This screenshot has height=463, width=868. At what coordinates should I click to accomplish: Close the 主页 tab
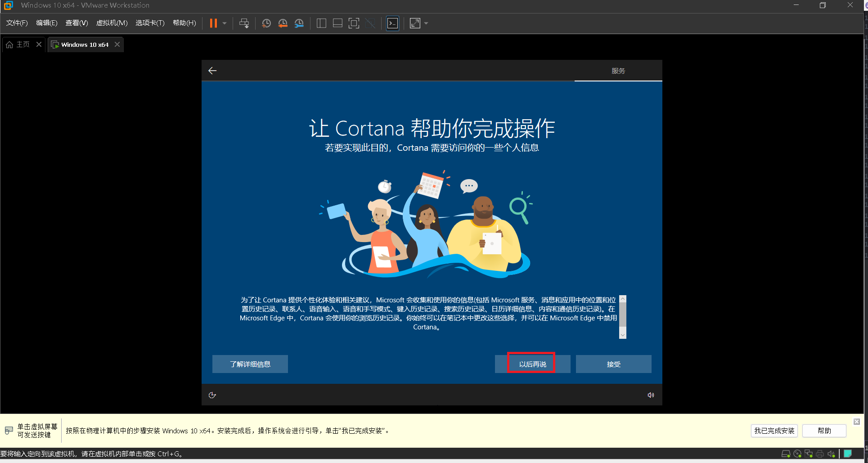click(39, 44)
